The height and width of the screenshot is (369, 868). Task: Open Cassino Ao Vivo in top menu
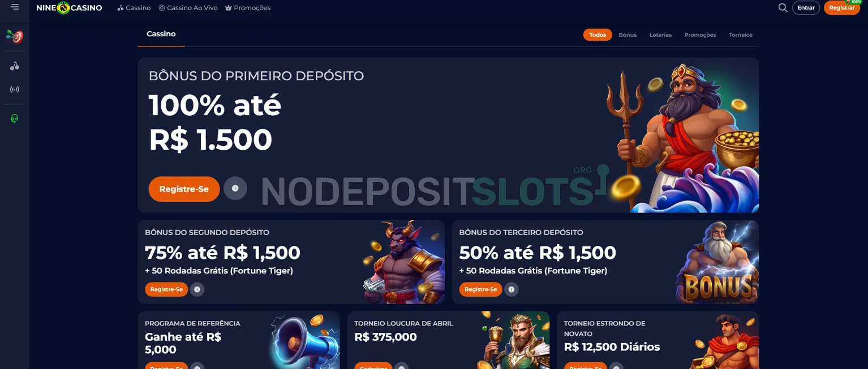(188, 8)
